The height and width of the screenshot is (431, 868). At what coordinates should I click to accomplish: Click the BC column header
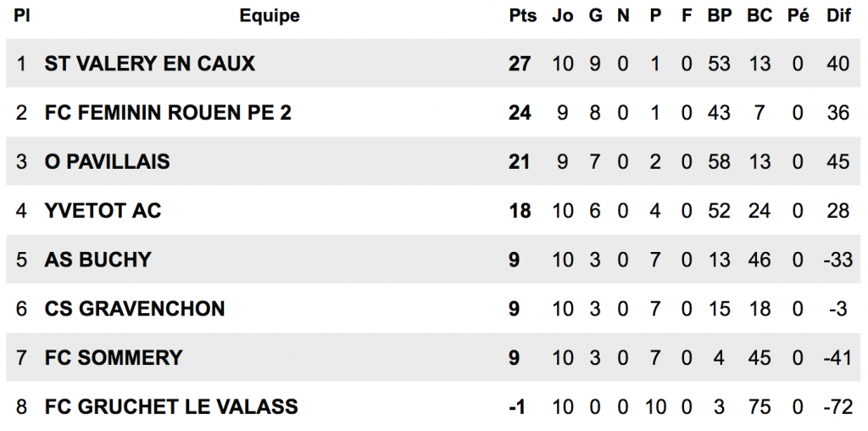[x=759, y=16]
